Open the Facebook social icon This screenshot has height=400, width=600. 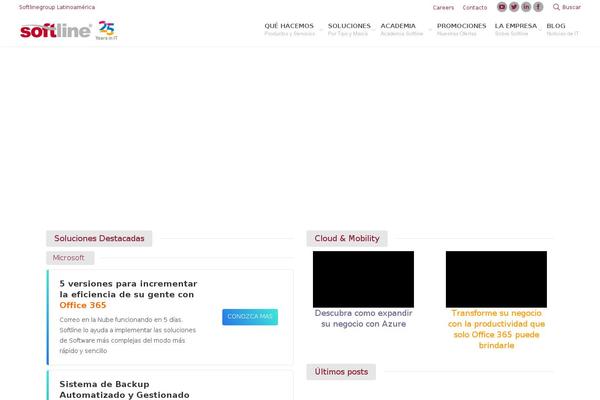click(x=538, y=7)
